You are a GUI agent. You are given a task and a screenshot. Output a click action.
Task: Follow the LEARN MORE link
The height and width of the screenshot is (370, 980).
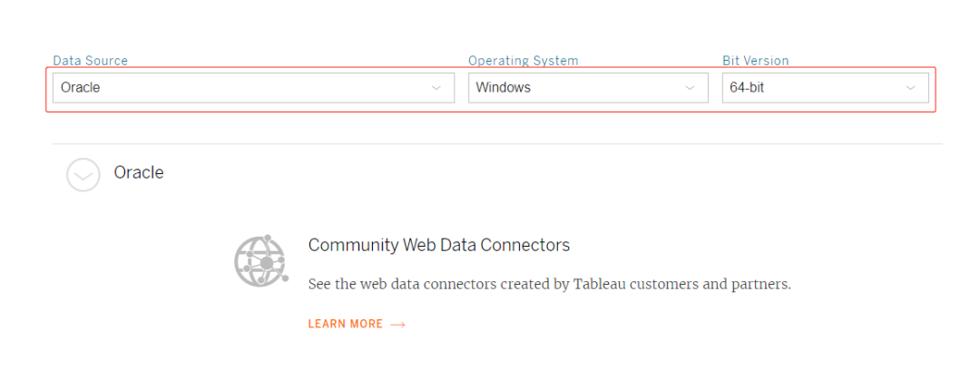(x=357, y=324)
